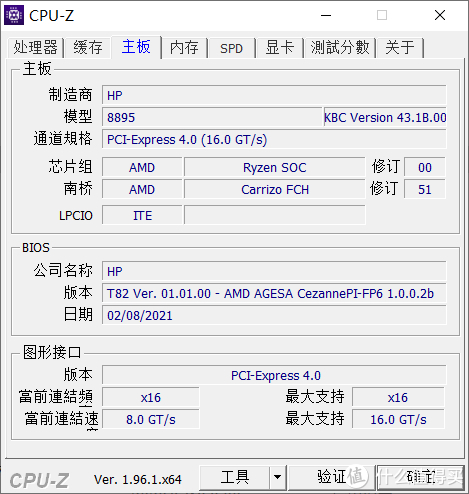Screen dimensions: 469x494
Task: Click the chipset revision value 00
Action: click(x=425, y=167)
